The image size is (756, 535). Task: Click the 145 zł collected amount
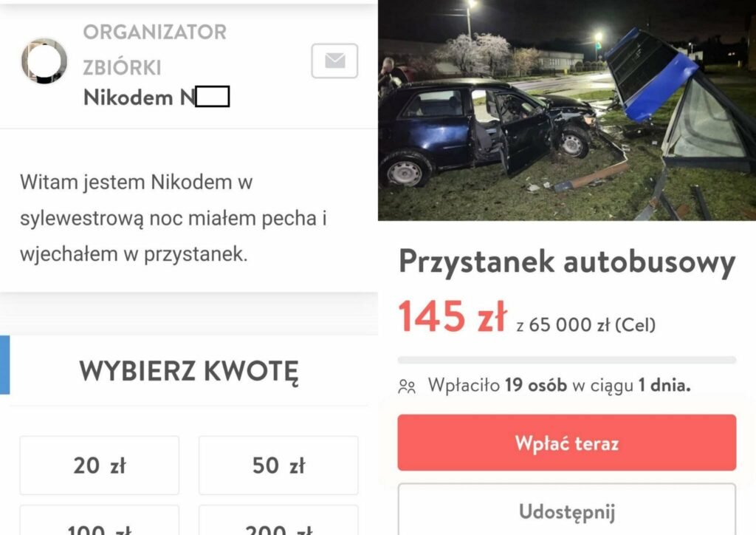tap(453, 316)
